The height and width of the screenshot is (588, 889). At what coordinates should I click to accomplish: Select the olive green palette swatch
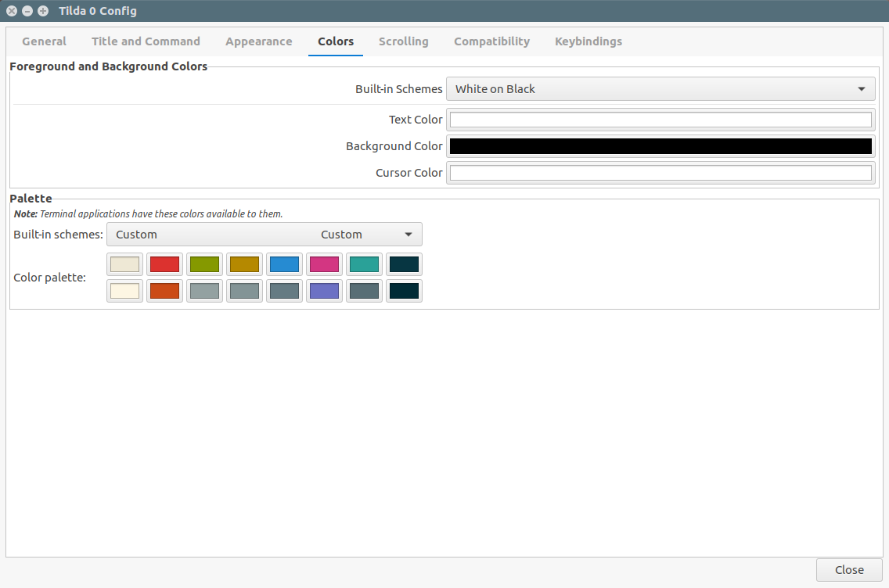(205, 264)
